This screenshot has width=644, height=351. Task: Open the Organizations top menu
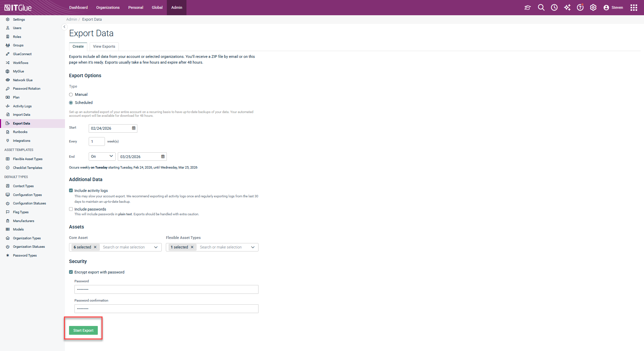pyautogui.click(x=108, y=7)
